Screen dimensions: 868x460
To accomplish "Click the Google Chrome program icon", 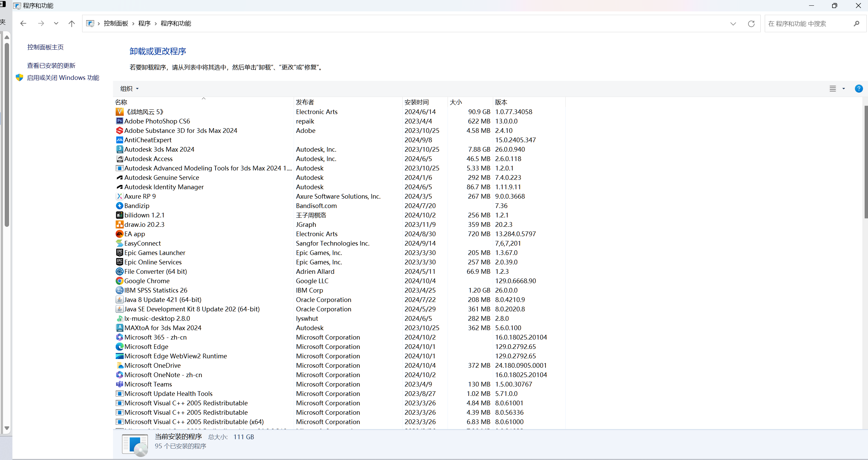I will [x=119, y=281].
